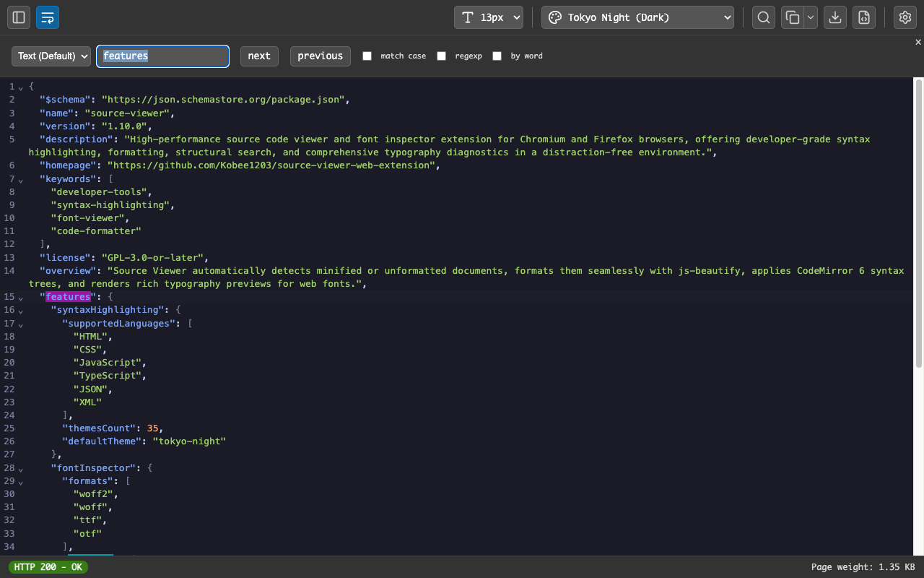This screenshot has width=924, height=578.
Task: Enable the regexp checkbox
Action: pyautogui.click(x=441, y=56)
